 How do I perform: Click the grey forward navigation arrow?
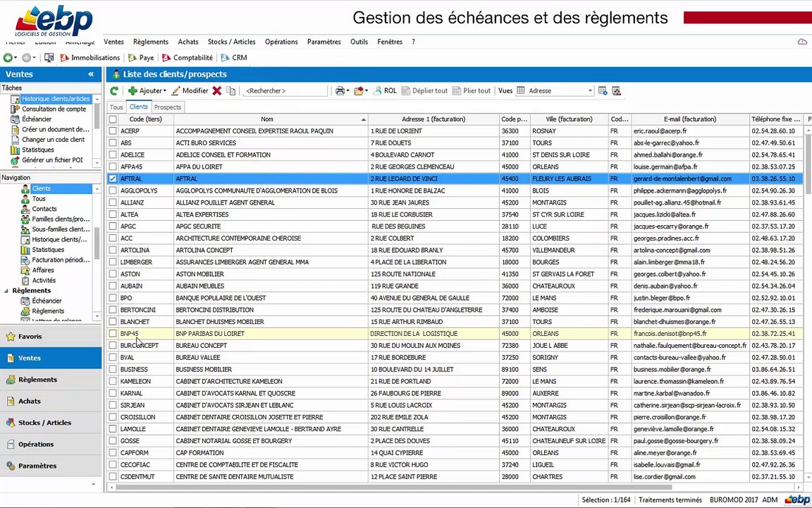(x=26, y=58)
